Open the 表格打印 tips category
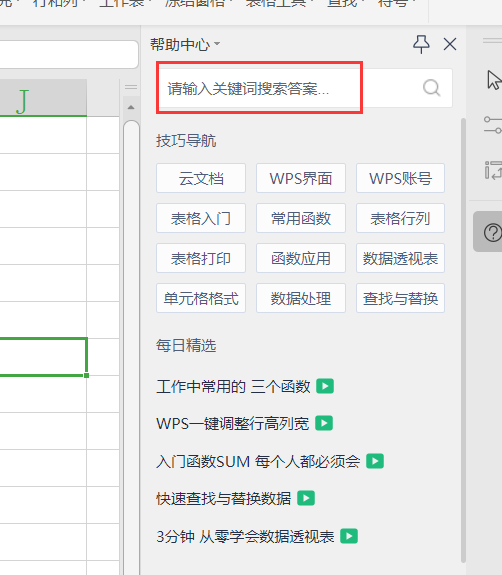 [x=201, y=258]
